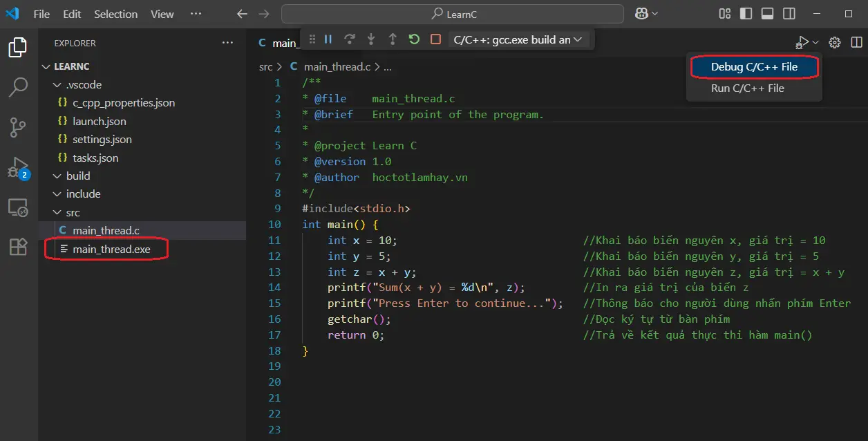Place cursor on the #include<stdio.h> line
Viewport: 868px width, 441px height.
pos(357,209)
